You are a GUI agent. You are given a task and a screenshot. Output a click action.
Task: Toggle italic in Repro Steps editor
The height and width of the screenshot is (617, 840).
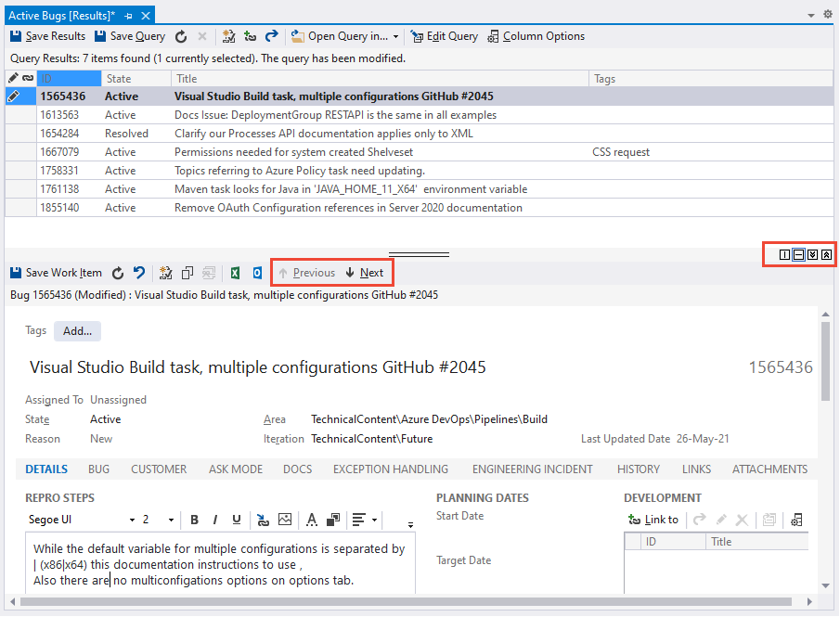click(215, 521)
